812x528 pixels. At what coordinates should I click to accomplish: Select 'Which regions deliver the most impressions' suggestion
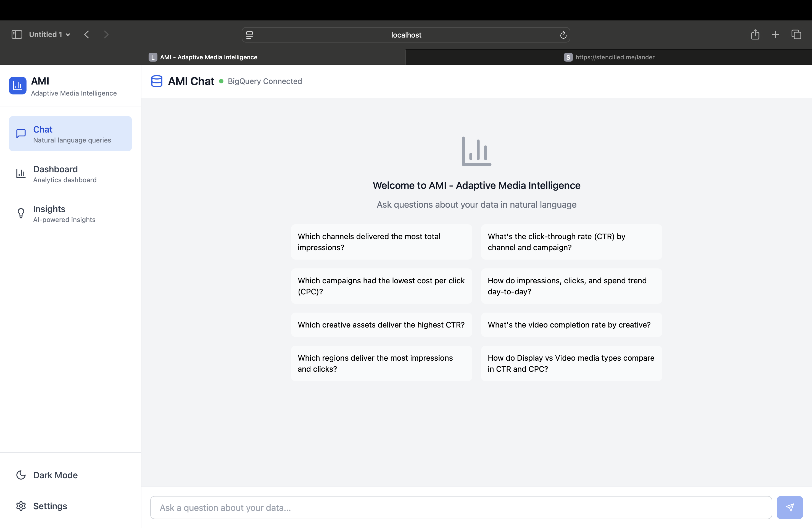coord(381,363)
